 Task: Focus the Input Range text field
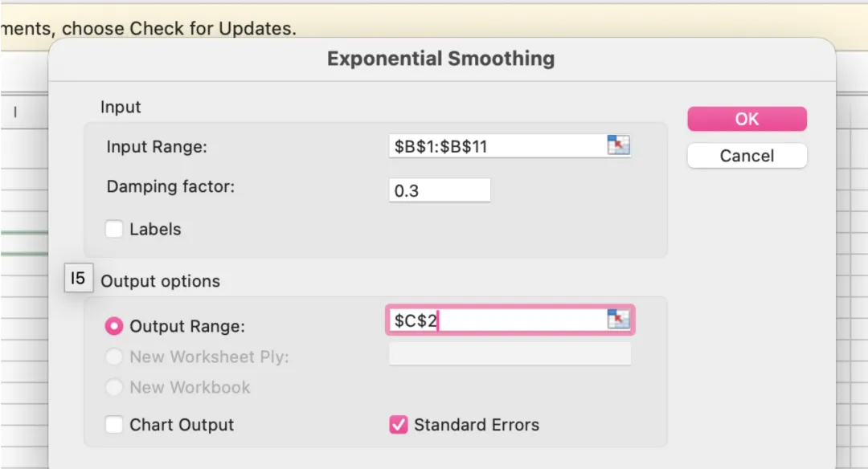tap(496, 146)
